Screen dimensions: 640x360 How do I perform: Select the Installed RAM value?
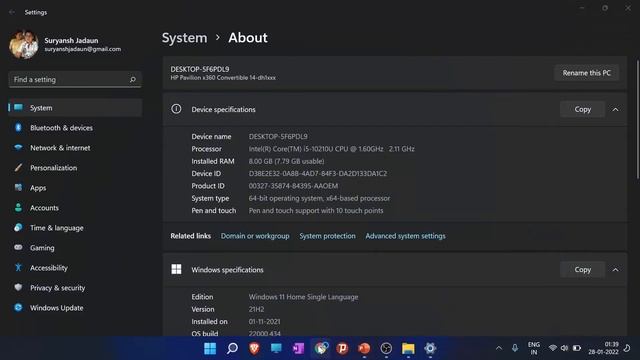point(287,161)
